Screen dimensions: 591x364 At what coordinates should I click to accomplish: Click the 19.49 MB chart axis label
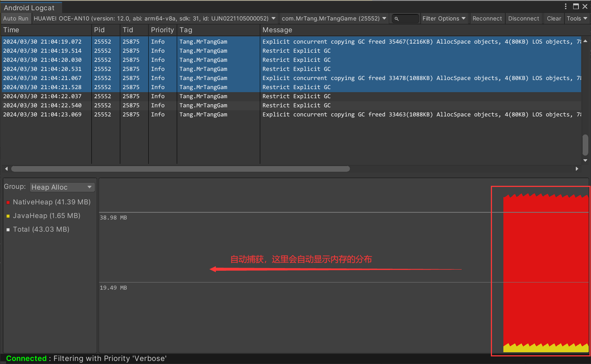(x=113, y=288)
